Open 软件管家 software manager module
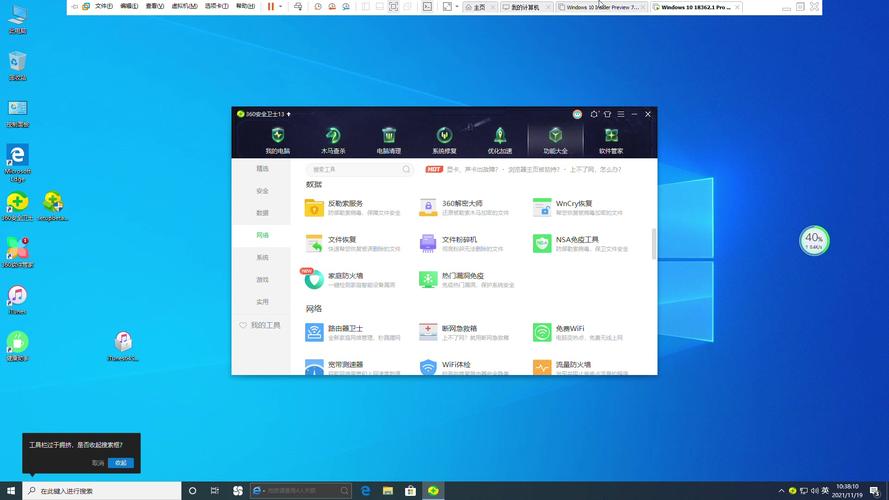 pos(611,141)
